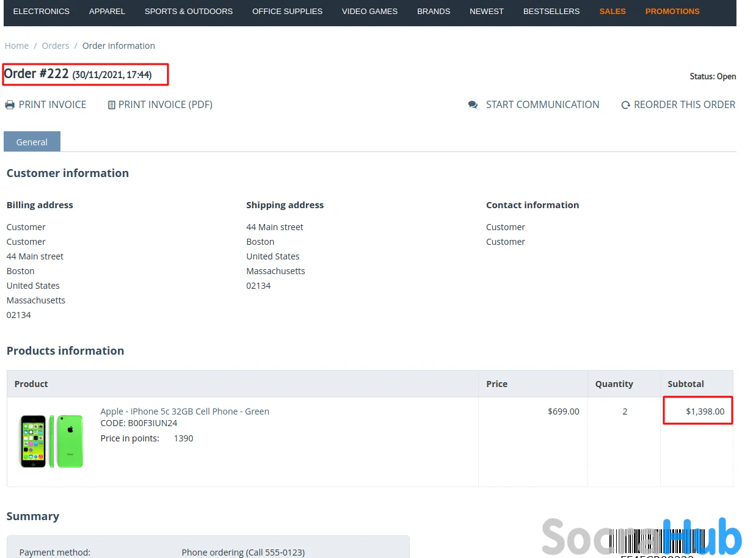The height and width of the screenshot is (558, 756).
Task: Go to Sports & Outdoors category
Action: point(189,11)
